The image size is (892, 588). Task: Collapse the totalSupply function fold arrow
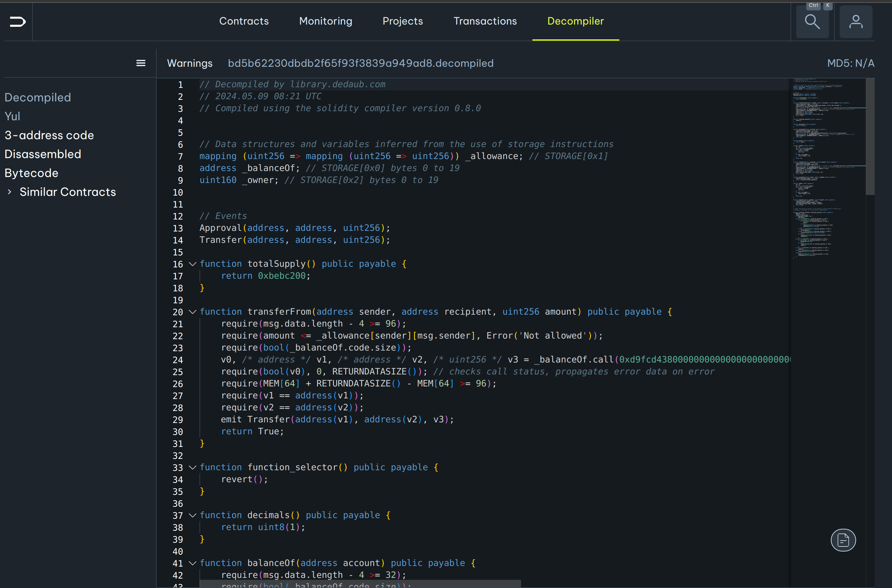pyautogui.click(x=193, y=264)
